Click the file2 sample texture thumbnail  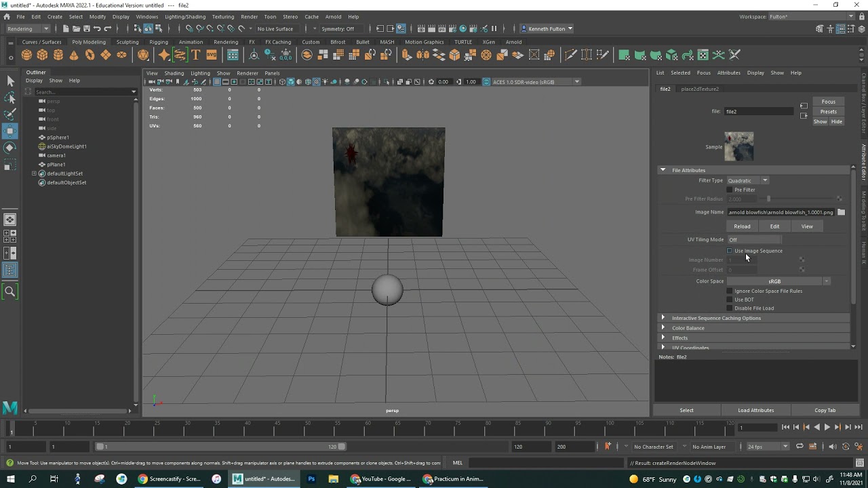click(738, 146)
